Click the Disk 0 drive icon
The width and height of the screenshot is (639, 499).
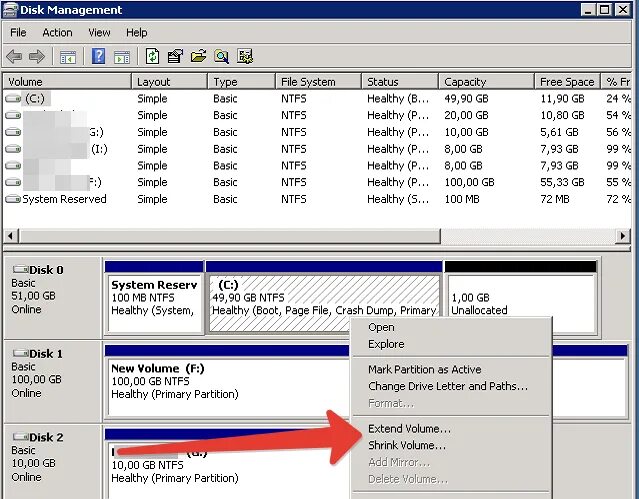coord(20,269)
